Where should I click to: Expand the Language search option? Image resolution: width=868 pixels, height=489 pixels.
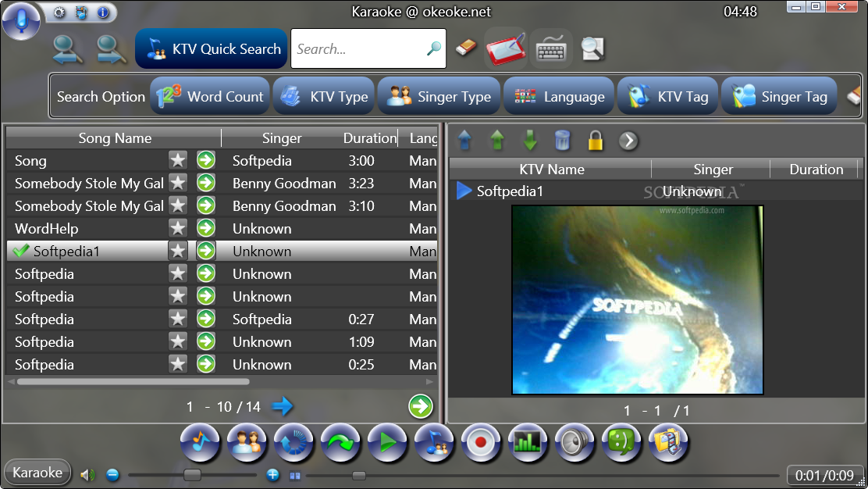click(x=559, y=96)
